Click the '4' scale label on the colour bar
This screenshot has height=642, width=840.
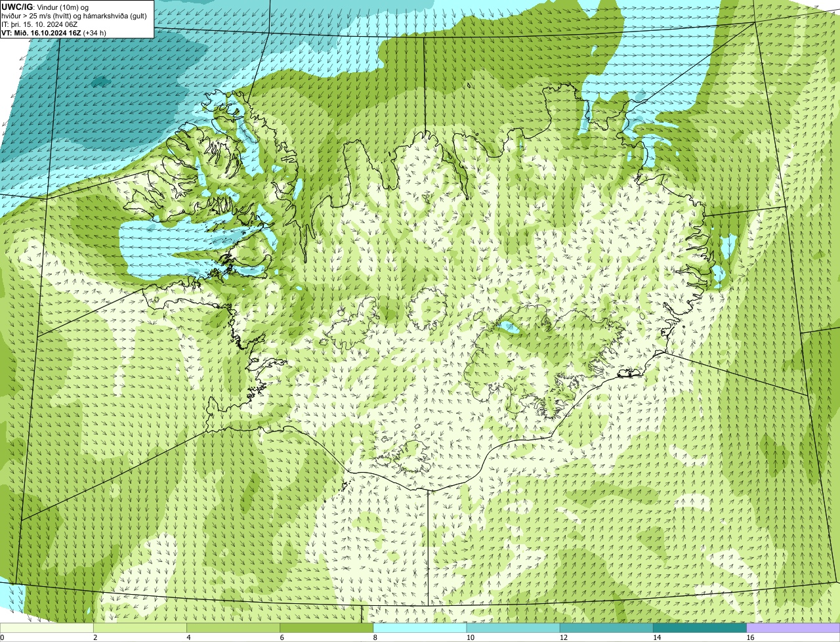[188, 637]
